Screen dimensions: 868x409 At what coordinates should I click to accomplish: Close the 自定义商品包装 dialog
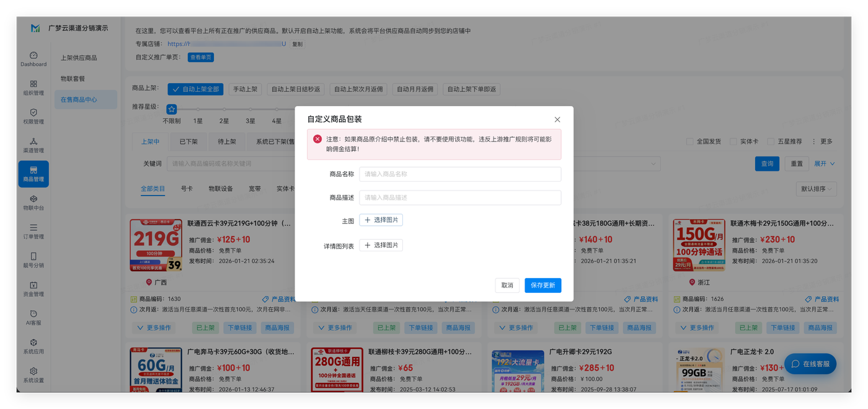click(x=557, y=120)
